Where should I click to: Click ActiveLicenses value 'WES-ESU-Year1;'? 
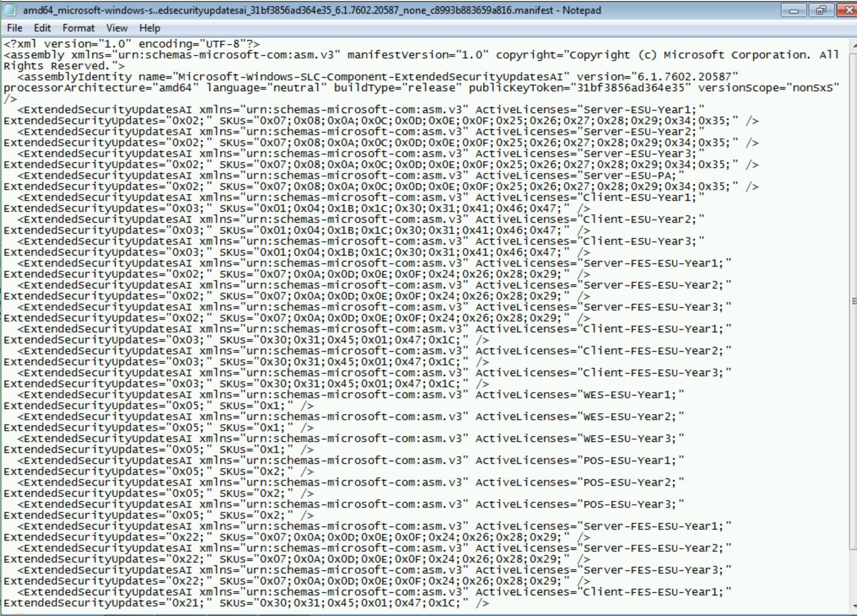pos(631,395)
